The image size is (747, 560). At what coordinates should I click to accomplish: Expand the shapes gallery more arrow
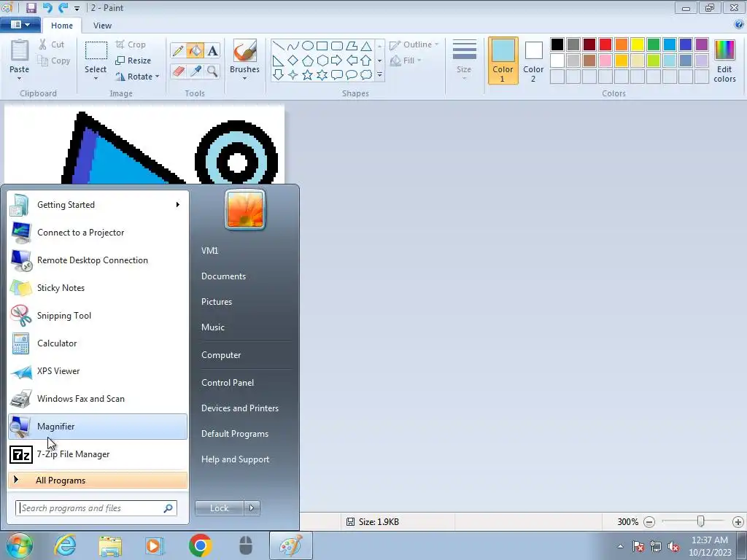point(379,75)
